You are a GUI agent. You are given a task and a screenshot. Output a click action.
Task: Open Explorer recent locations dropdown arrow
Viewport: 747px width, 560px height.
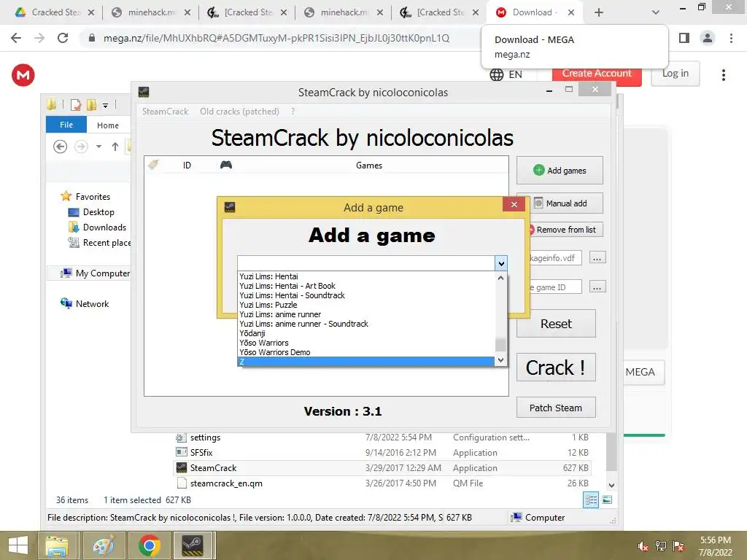click(x=98, y=147)
